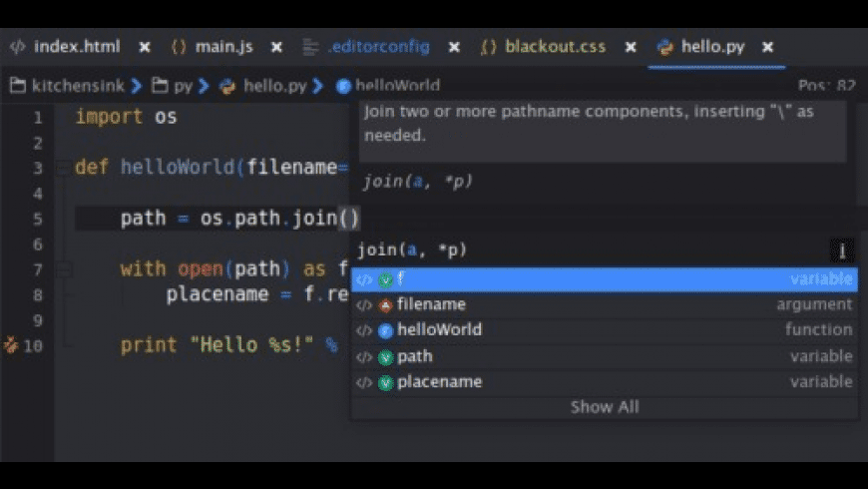Click the kitchensink folder icon in the breadcrumb
Viewport: 868px width, 489px height.
coord(17,86)
